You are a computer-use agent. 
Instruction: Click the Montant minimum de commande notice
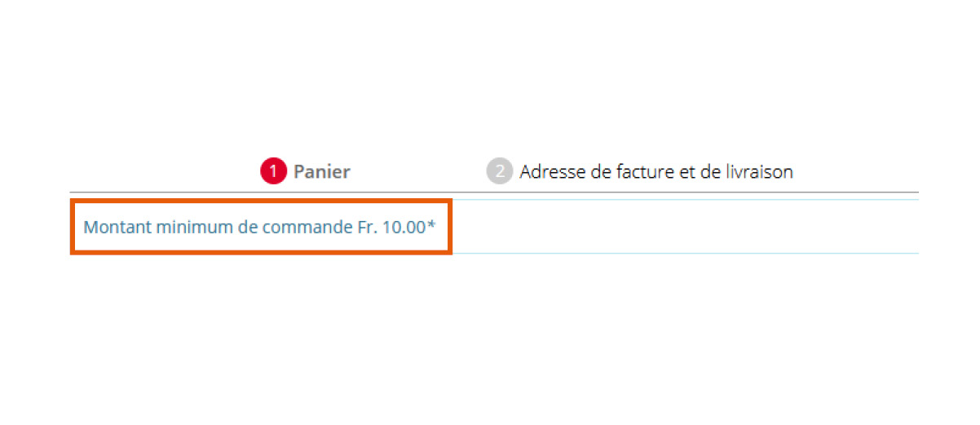point(259,227)
